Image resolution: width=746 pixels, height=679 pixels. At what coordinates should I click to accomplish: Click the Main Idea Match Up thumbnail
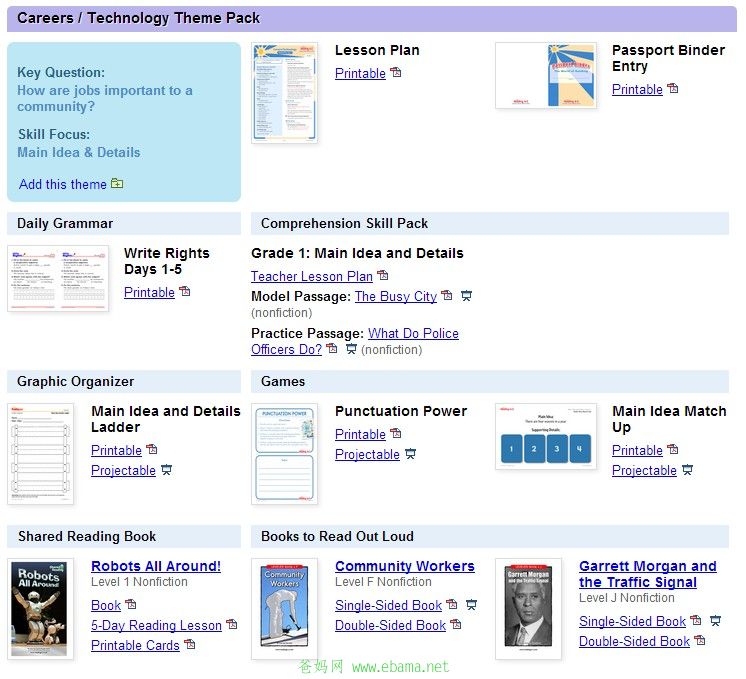[546, 436]
